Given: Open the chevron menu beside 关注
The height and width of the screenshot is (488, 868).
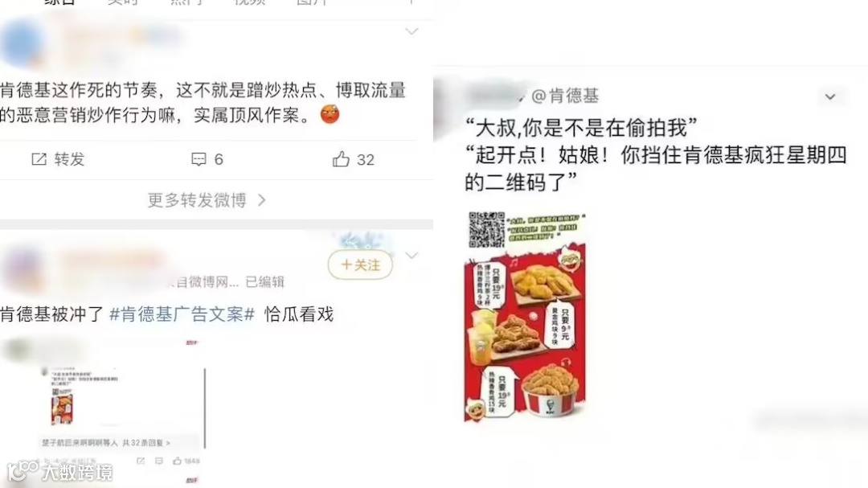Looking at the screenshot, I should pyautogui.click(x=411, y=256).
